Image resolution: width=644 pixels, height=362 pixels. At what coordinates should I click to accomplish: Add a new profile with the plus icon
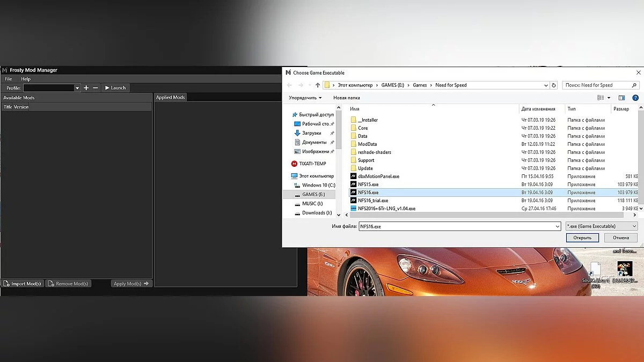click(x=85, y=87)
